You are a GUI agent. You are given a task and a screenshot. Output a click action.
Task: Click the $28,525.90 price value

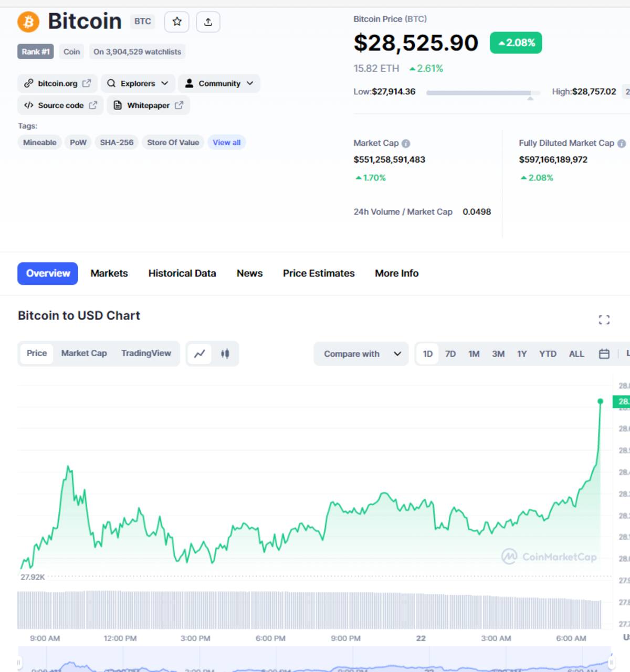[416, 43]
